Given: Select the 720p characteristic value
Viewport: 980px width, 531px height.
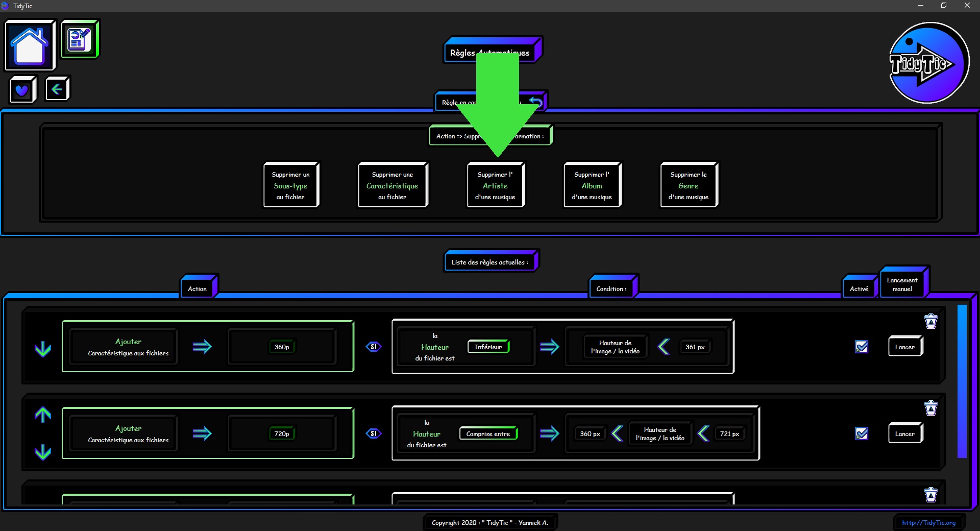Looking at the screenshot, I should (282, 433).
